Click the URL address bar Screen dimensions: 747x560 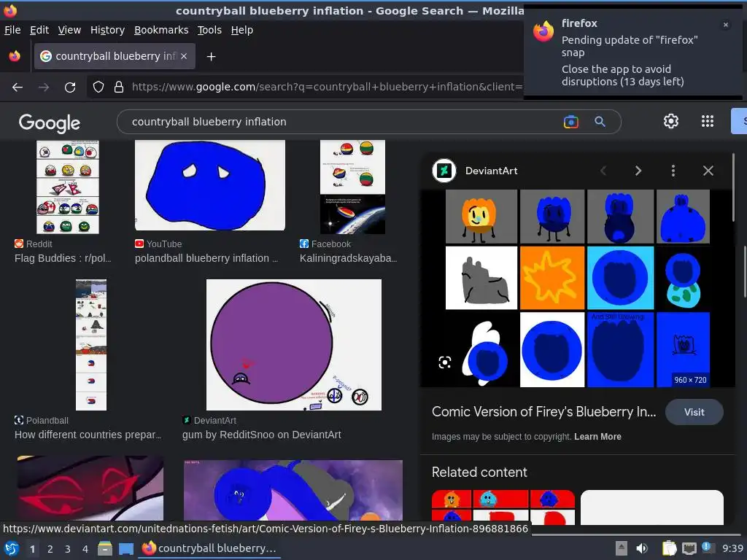pyautogui.click(x=326, y=87)
